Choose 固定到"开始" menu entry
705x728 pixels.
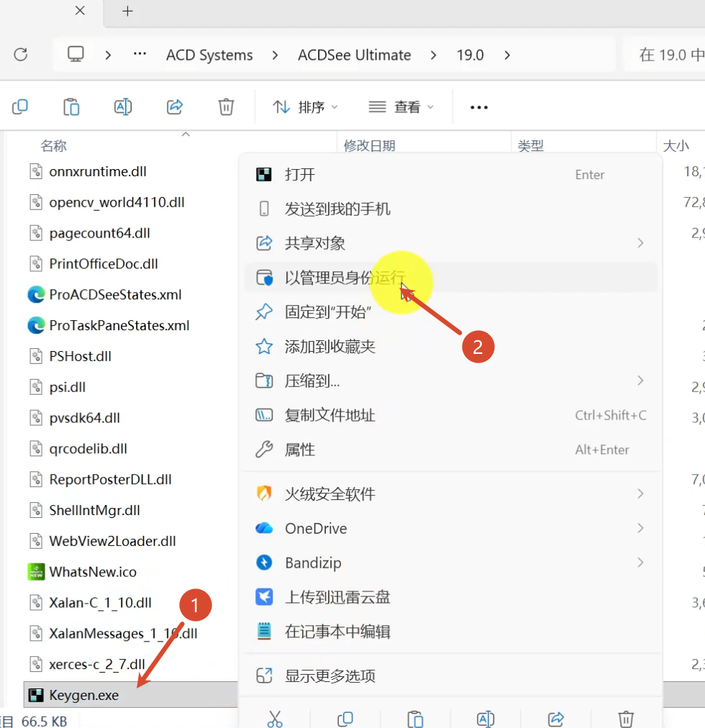point(450,312)
